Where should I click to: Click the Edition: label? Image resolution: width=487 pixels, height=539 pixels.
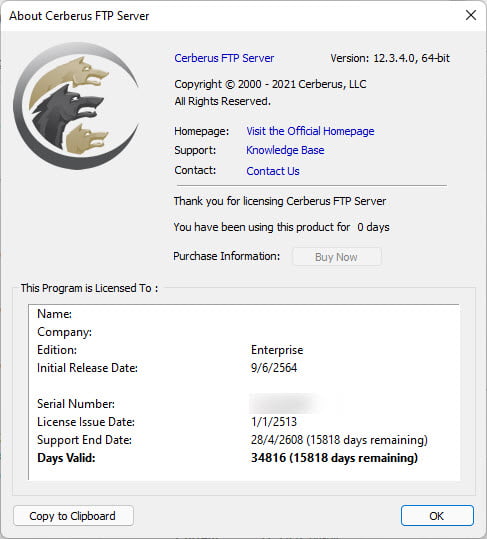[57, 350]
